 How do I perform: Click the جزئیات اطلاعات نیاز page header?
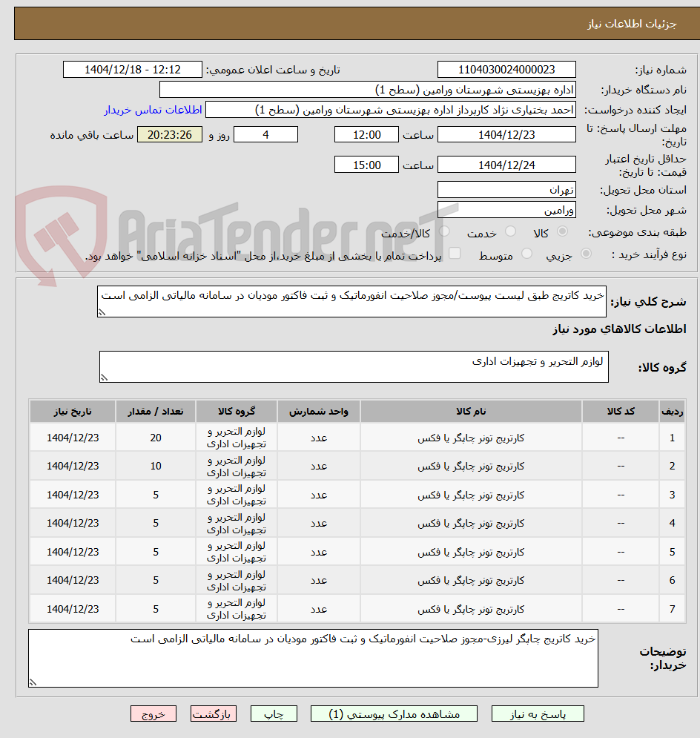(x=632, y=24)
